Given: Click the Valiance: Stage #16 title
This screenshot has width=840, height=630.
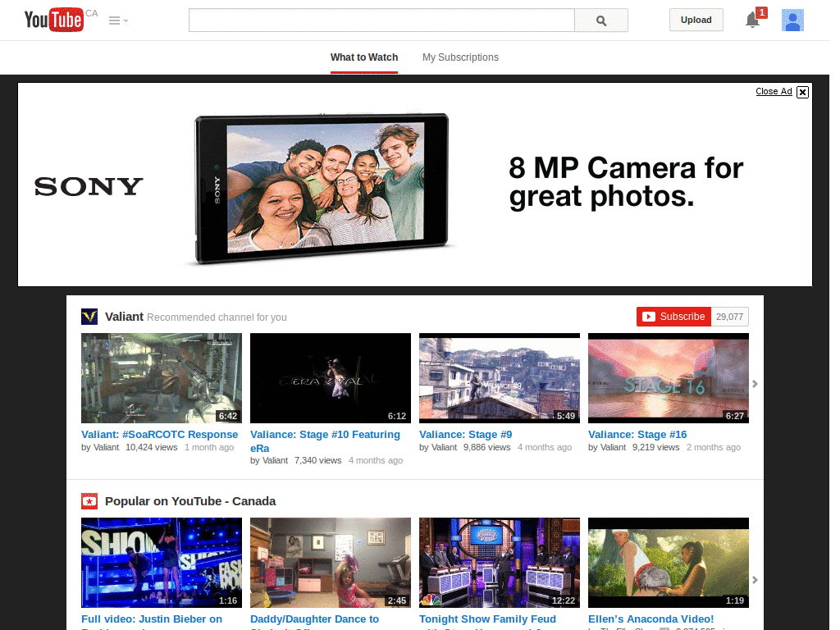Looking at the screenshot, I should click(637, 435).
